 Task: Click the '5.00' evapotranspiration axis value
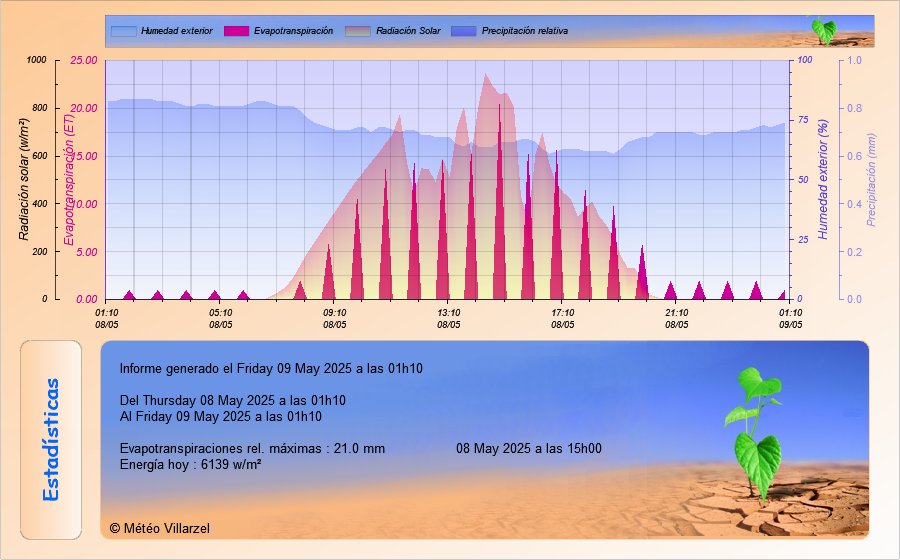click(87, 252)
